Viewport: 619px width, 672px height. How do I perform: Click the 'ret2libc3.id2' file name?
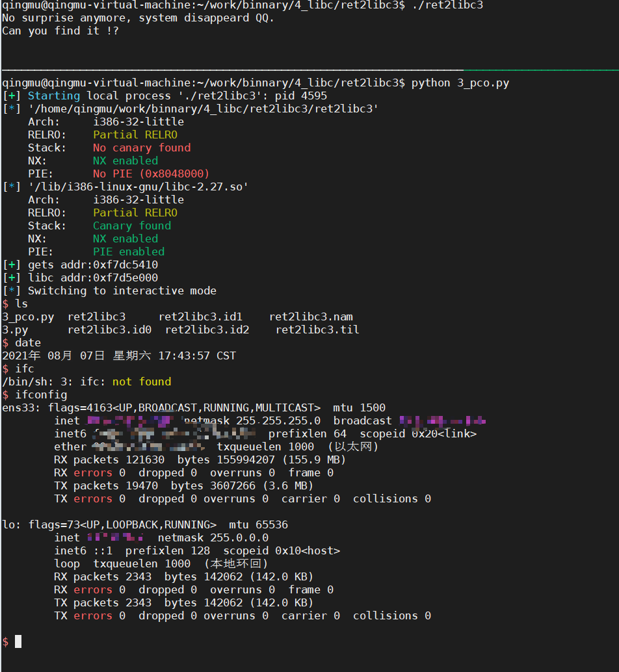pos(207,330)
